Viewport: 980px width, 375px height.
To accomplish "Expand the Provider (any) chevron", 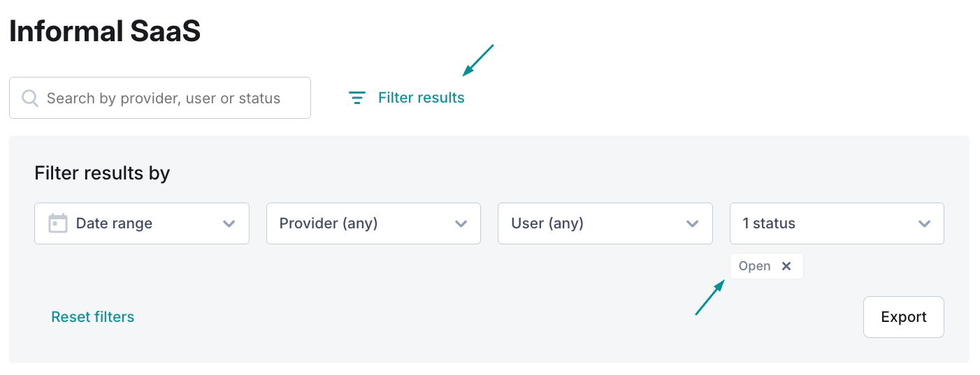I will pyautogui.click(x=461, y=224).
